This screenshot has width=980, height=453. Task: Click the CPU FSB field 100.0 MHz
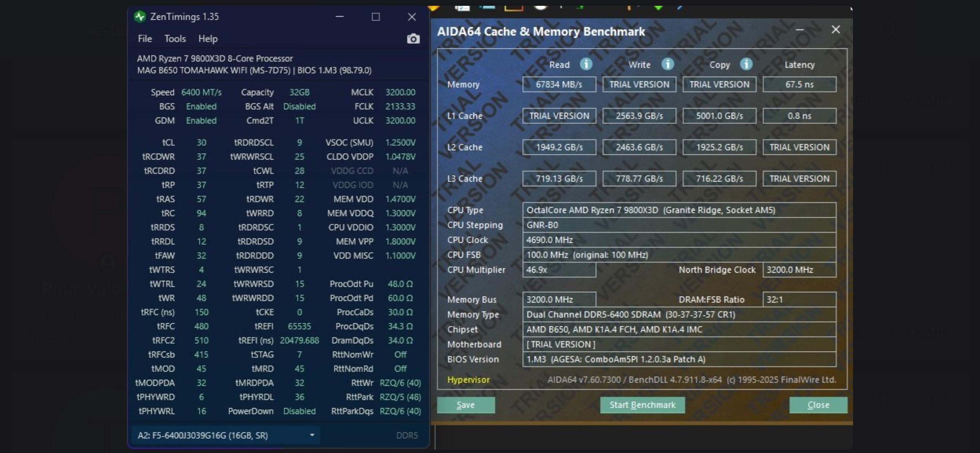(x=679, y=255)
